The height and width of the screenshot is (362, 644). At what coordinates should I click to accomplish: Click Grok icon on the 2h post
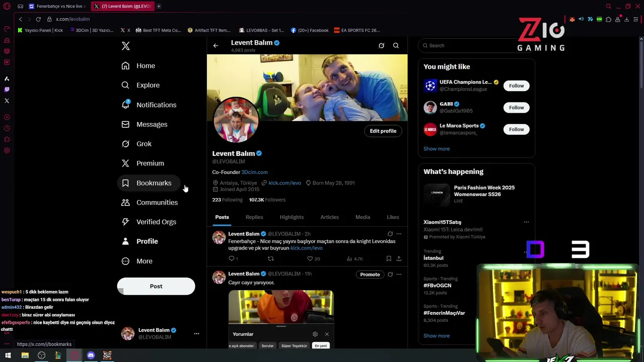click(x=390, y=234)
